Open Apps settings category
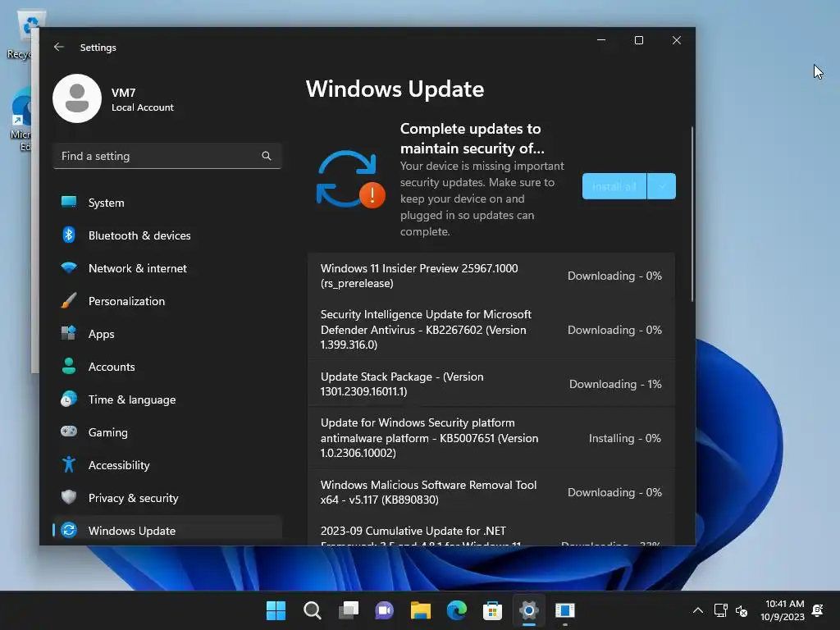Viewport: 840px width, 630px height. pyautogui.click(x=167, y=334)
